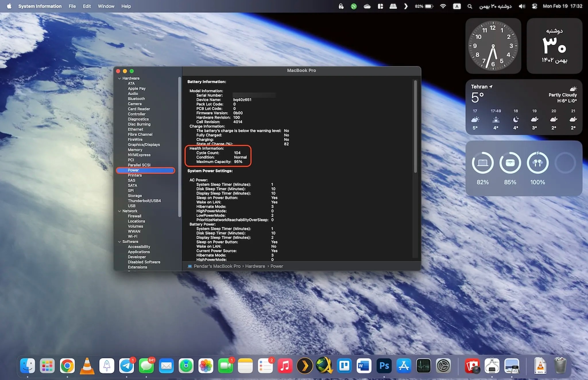Open the File menu
Viewport: 588px width, 380px height.
pos(72,6)
